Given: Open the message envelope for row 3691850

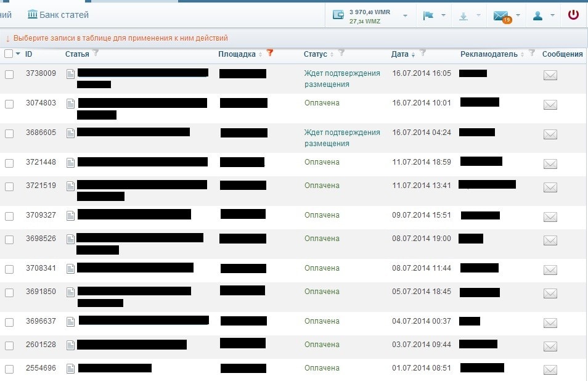Looking at the screenshot, I should pyautogui.click(x=550, y=293).
